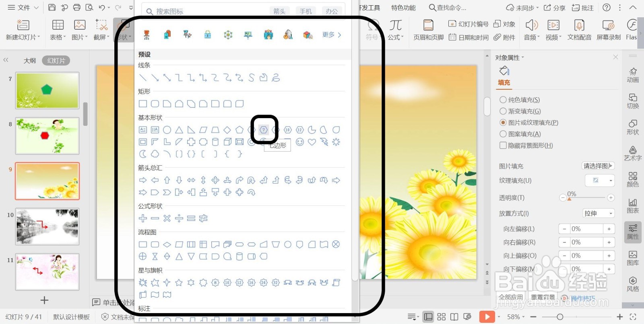
Task: Click the zoom slider handle in status bar
Action: [x=560, y=317]
